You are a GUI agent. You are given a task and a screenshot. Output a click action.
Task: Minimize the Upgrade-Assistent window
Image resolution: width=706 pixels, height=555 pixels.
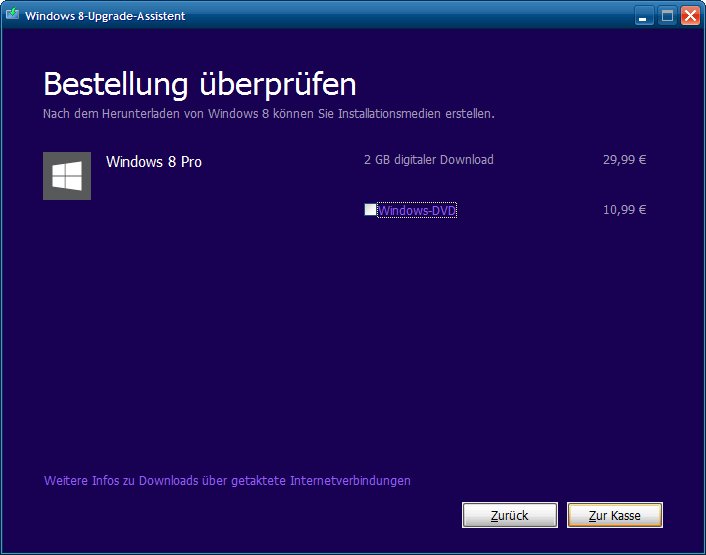(644, 16)
